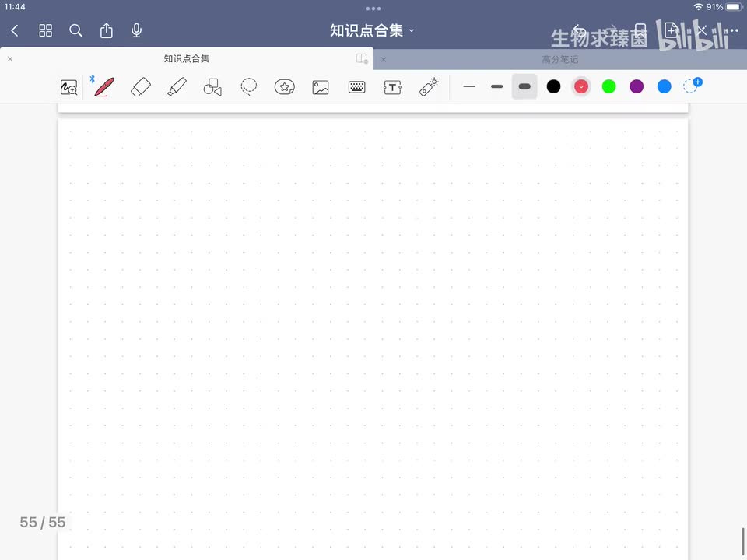Select the Text box tool
Viewport: 747px width, 560px height.
[x=392, y=87]
